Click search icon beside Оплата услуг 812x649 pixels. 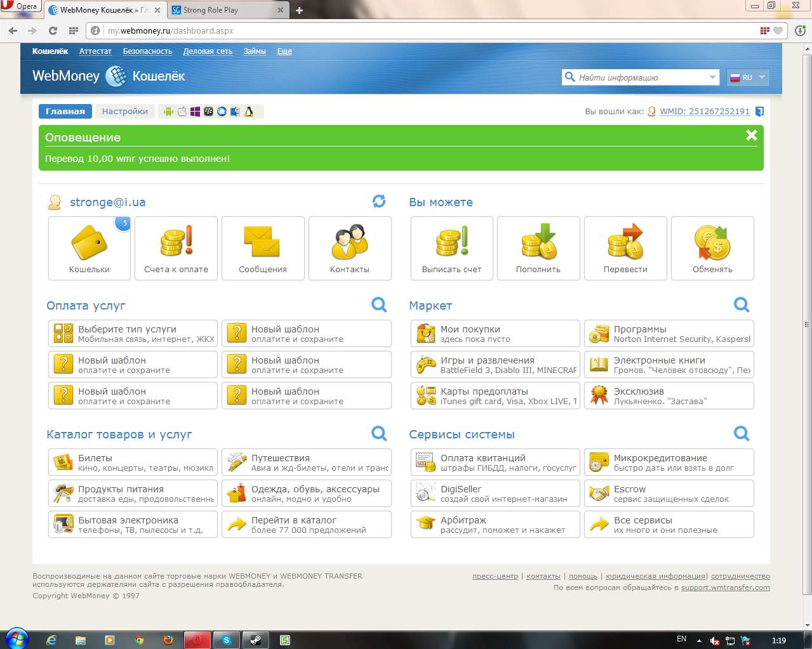[379, 305]
